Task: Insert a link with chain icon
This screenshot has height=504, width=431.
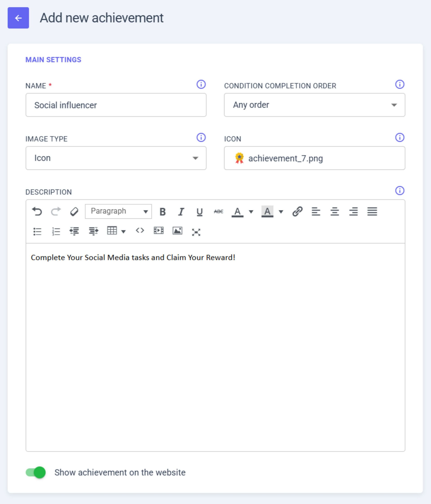Action: tap(297, 211)
